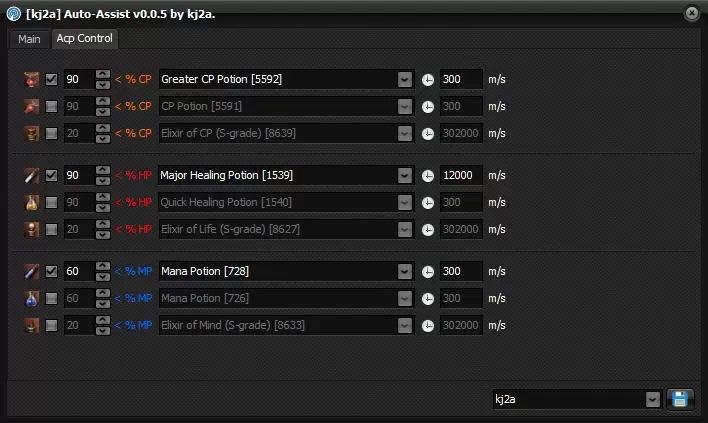Click the Elixir of Mind item icon
This screenshot has height=423, width=708.
coord(31,325)
